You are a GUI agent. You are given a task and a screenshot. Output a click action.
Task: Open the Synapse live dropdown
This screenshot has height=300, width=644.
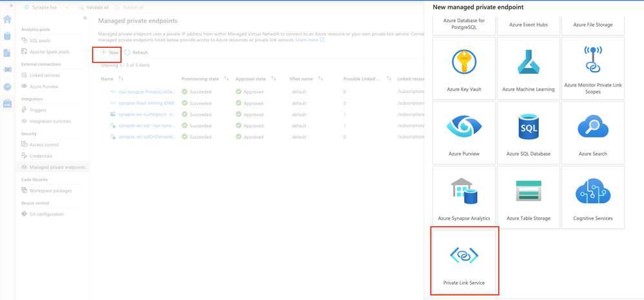click(x=46, y=7)
